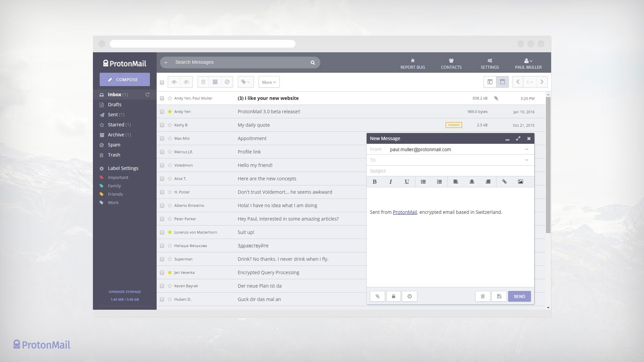Expand the labels tag dropdown
Image resolution: width=644 pixels, height=362 pixels.
tap(246, 82)
